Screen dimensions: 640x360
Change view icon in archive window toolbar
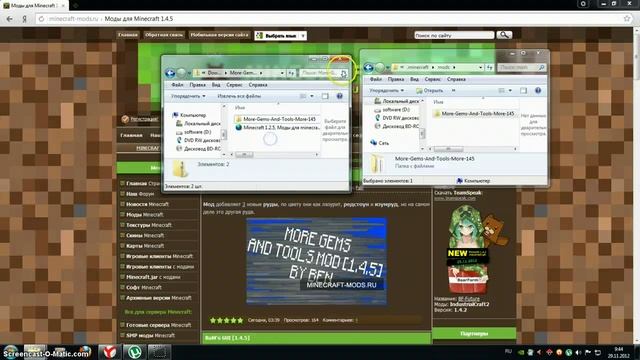coord(303,96)
